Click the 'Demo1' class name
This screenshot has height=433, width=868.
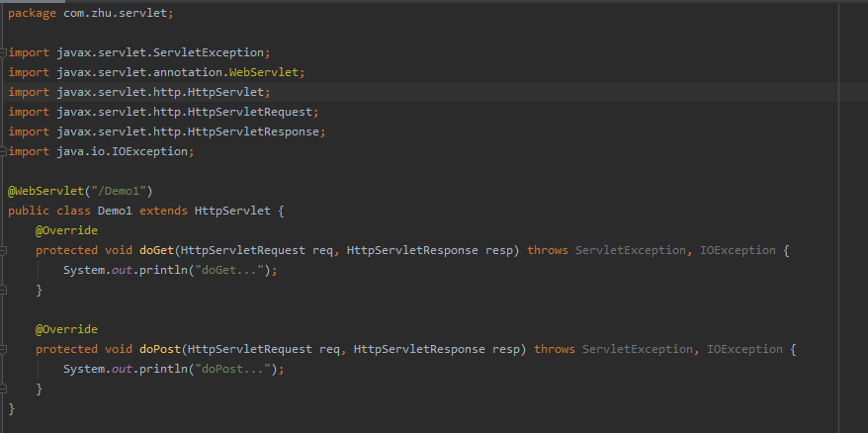pyautogui.click(x=115, y=211)
